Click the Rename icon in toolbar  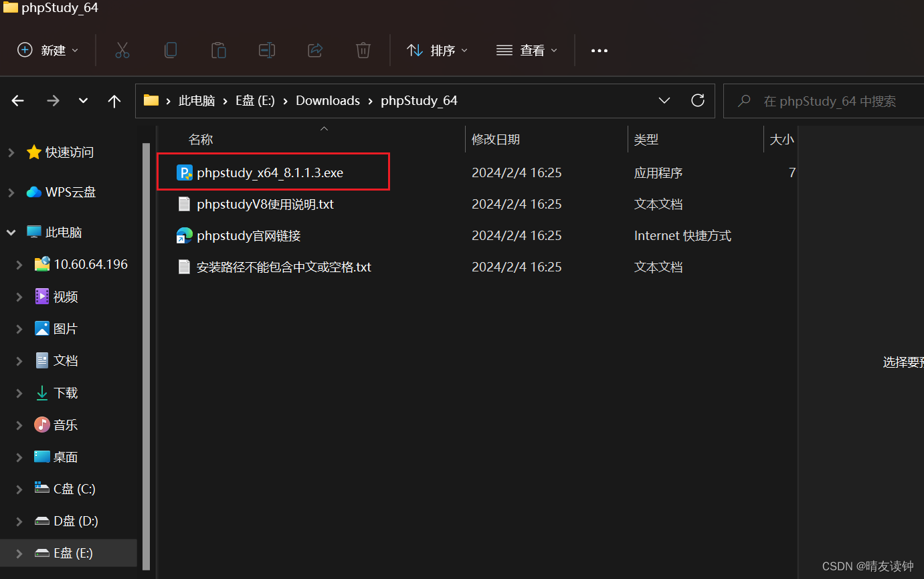coord(267,50)
